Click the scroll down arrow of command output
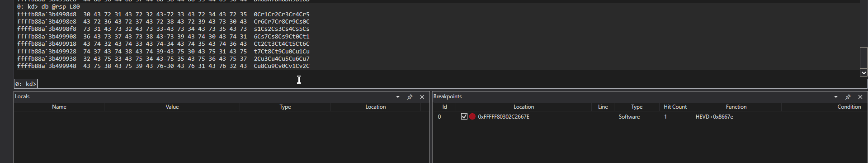This screenshot has width=868, height=163. [x=863, y=72]
